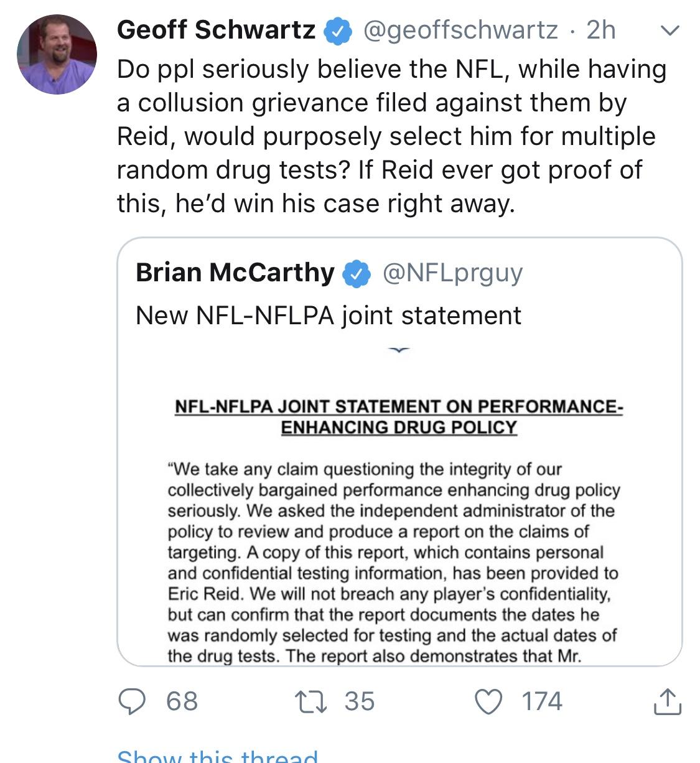
Task: Tap the reply speech bubble icon
Action: coord(131,701)
